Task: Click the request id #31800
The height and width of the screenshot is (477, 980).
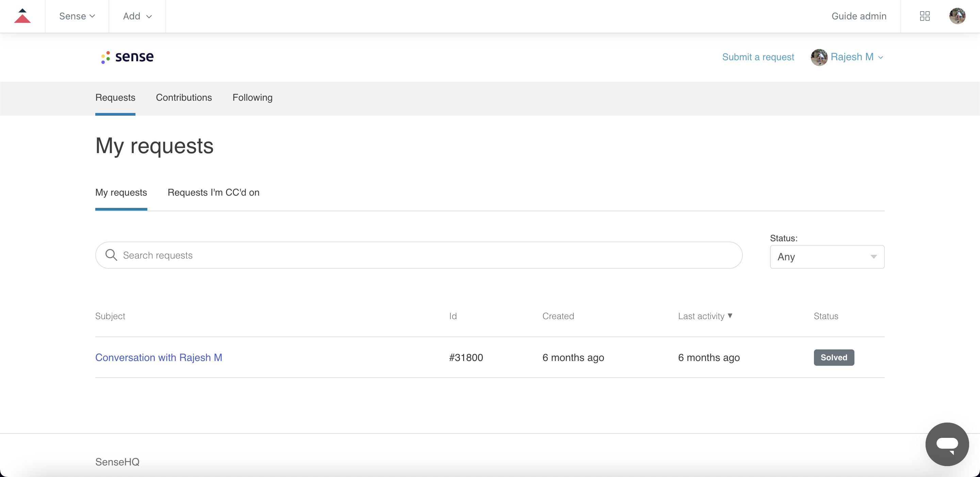Action: [466, 358]
